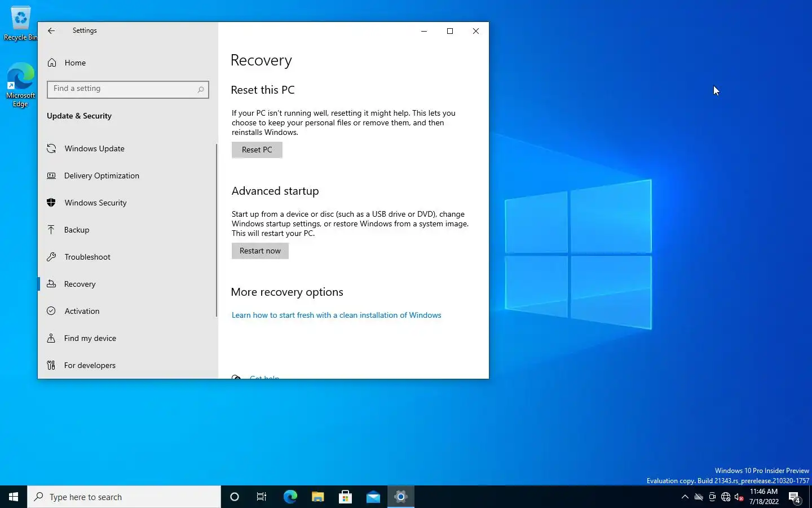Open Find my device settings
The width and height of the screenshot is (812, 508).
(x=128, y=338)
